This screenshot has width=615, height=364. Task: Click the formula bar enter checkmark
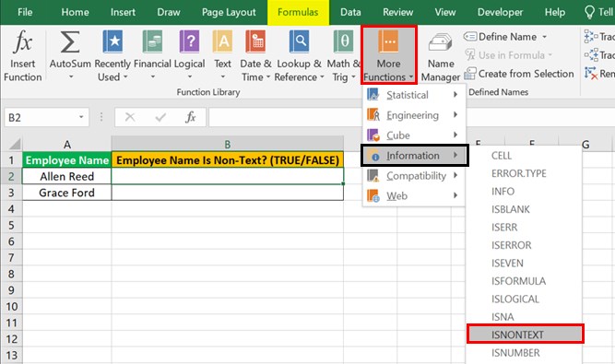[160, 117]
